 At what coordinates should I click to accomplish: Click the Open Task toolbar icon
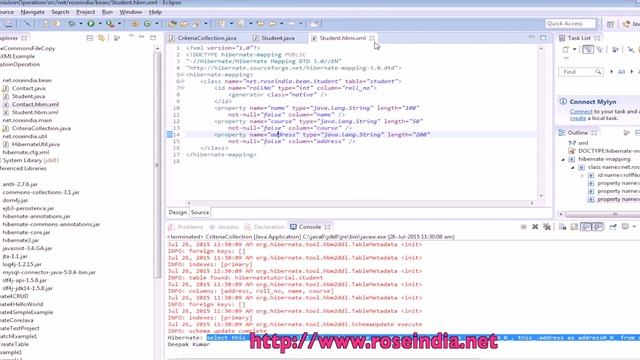(x=184, y=24)
